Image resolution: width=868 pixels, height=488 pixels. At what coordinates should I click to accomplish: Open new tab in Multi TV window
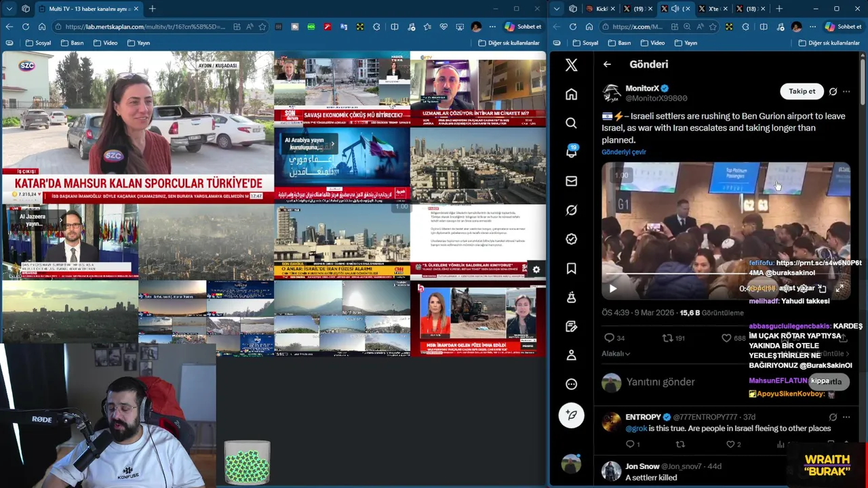click(x=152, y=9)
